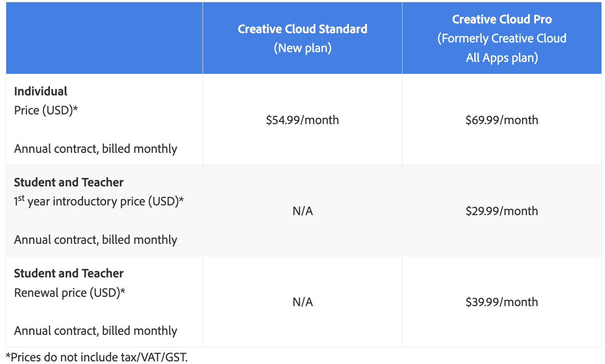This screenshot has width=605, height=364.
Task: Click the "(New plan)" subtitle text
Action: 302,48
